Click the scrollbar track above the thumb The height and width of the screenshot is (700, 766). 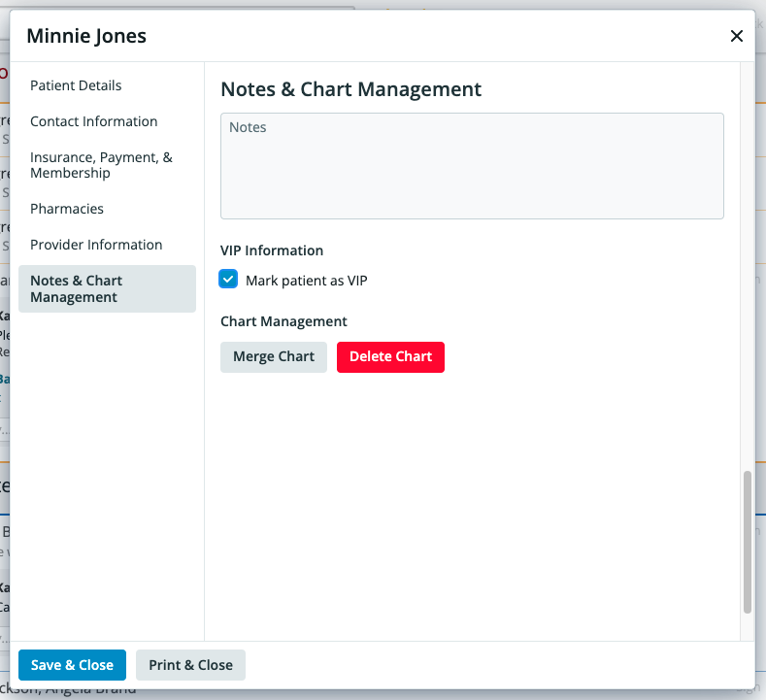(x=747, y=272)
